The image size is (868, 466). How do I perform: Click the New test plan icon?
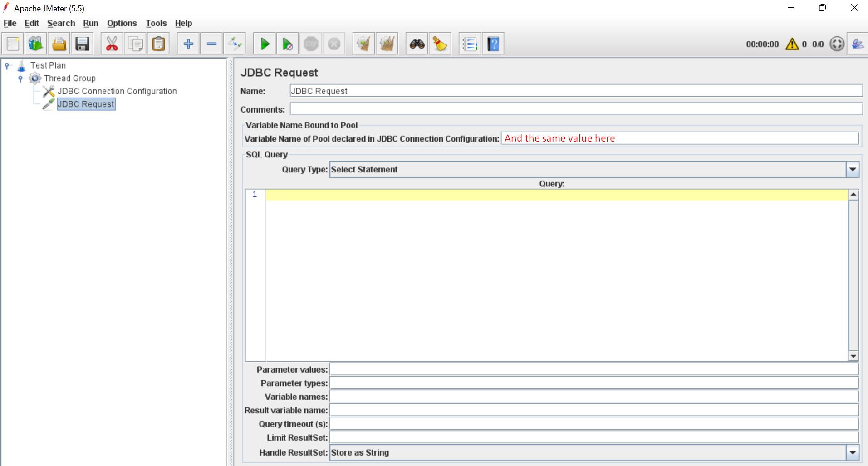coord(13,44)
